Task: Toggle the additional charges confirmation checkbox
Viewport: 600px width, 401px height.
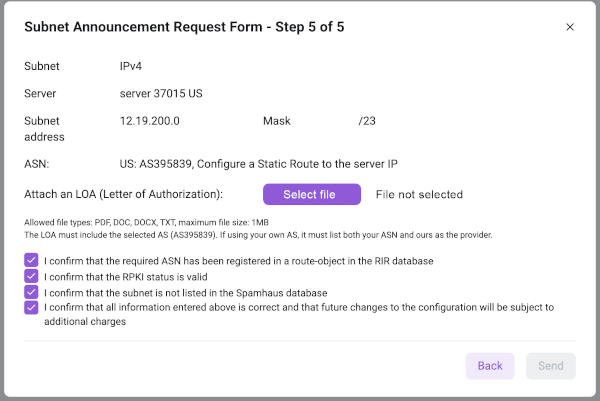Action: point(31,307)
